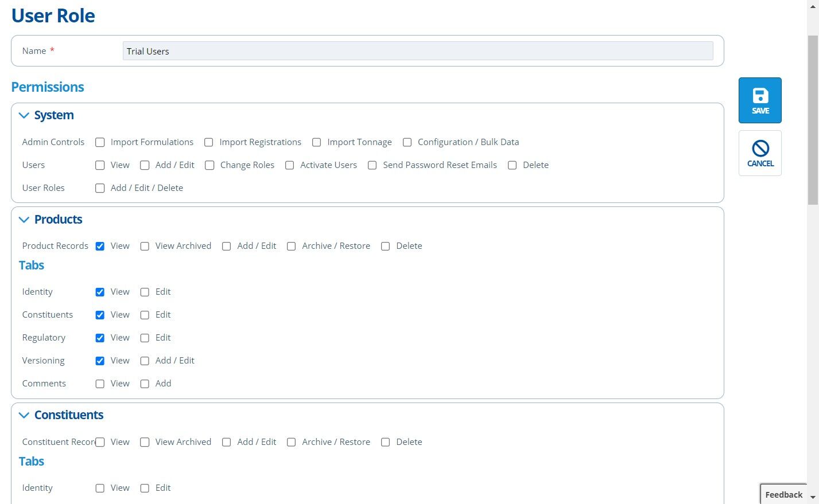This screenshot has width=819, height=504.
Task: Enable Add / Edit for Product Records
Action: [227, 246]
